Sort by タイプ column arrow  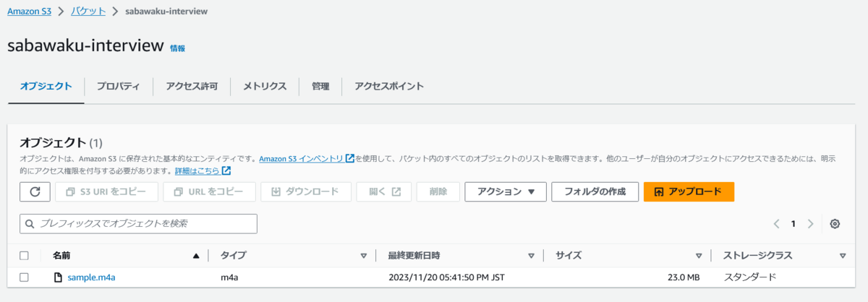pyautogui.click(x=364, y=256)
